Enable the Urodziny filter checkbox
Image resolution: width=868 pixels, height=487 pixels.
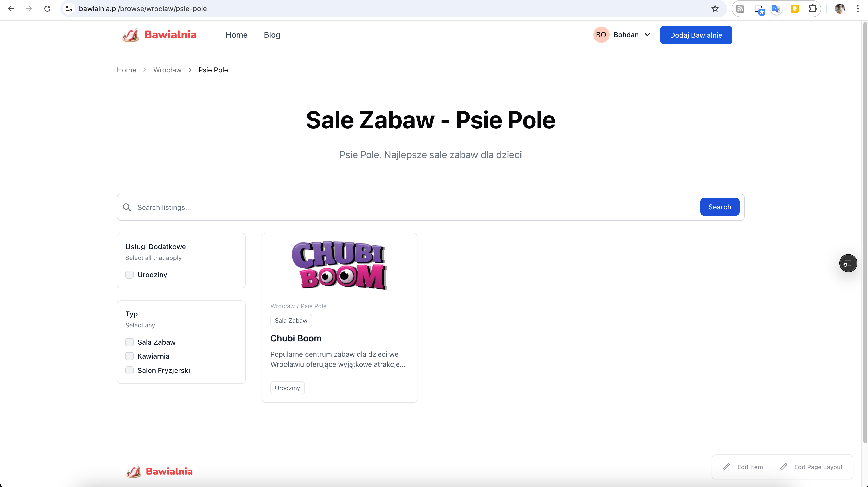(129, 275)
